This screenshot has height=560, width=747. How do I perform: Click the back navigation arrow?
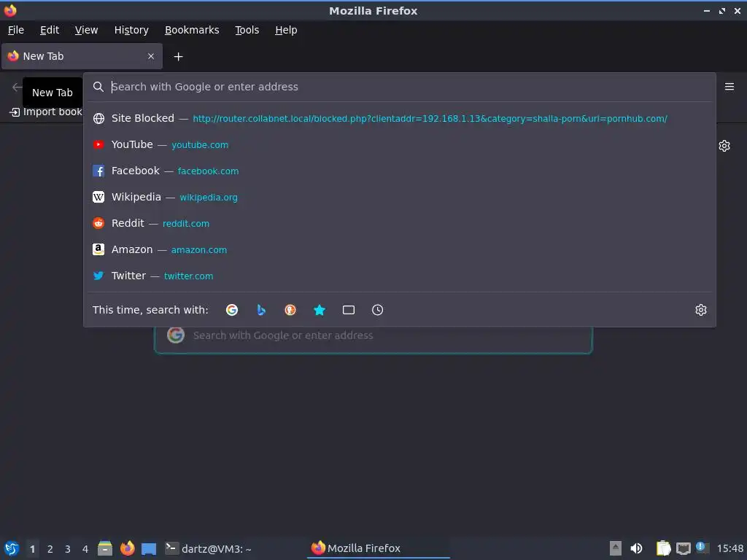pyautogui.click(x=18, y=87)
